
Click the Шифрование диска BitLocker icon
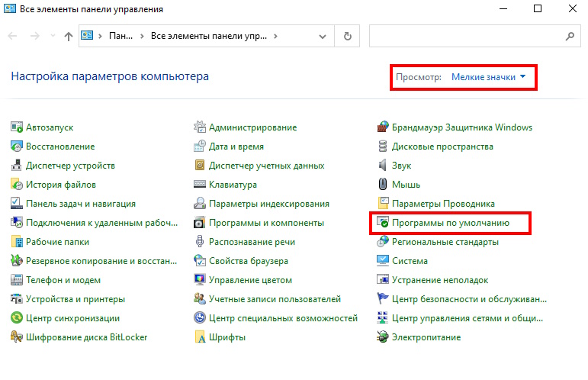[x=17, y=337]
